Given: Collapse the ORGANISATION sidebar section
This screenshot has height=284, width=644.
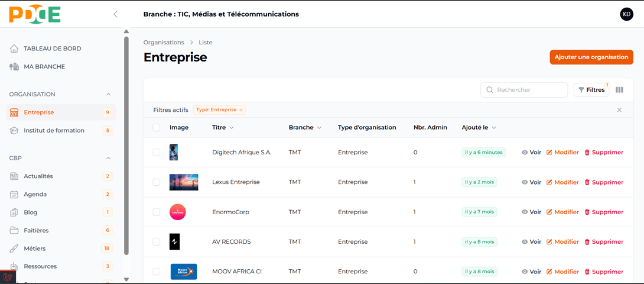Looking at the screenshot, I should 108,94.
